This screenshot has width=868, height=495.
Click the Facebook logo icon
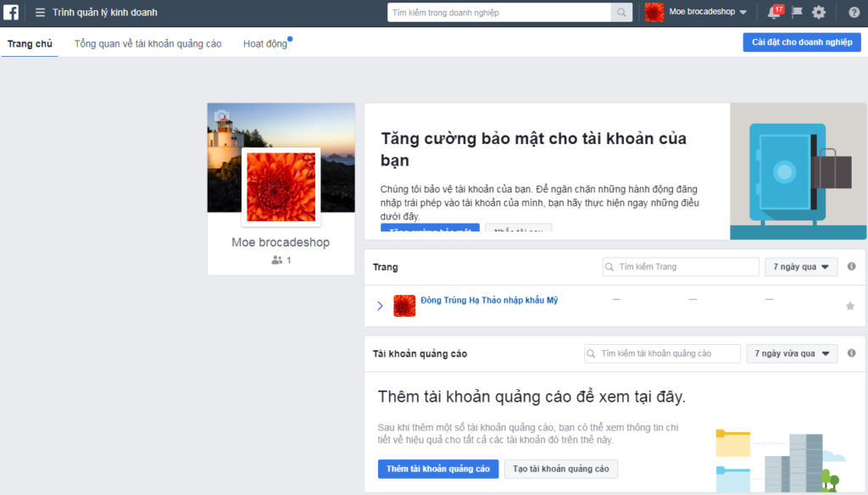11,12
